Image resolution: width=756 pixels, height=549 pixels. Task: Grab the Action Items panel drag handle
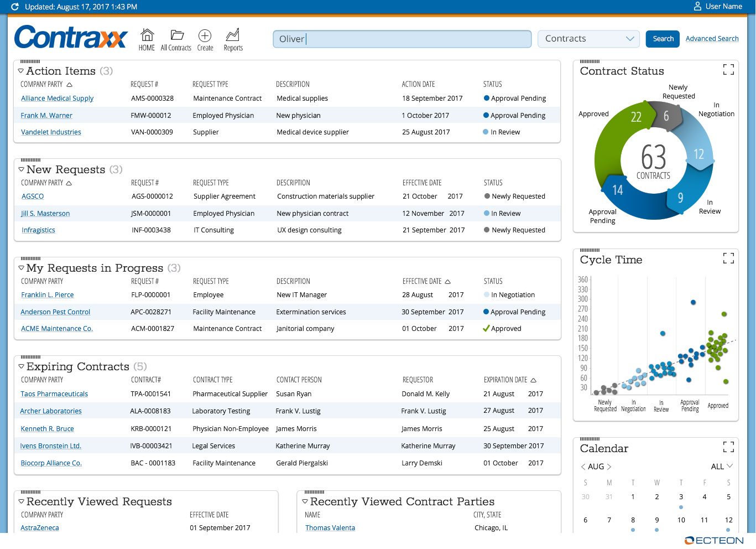coord(30,61)
